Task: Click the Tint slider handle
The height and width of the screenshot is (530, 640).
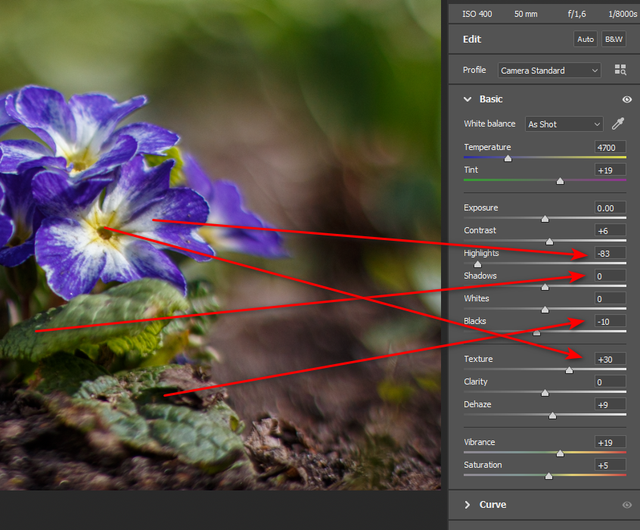Action: (560, 181)
